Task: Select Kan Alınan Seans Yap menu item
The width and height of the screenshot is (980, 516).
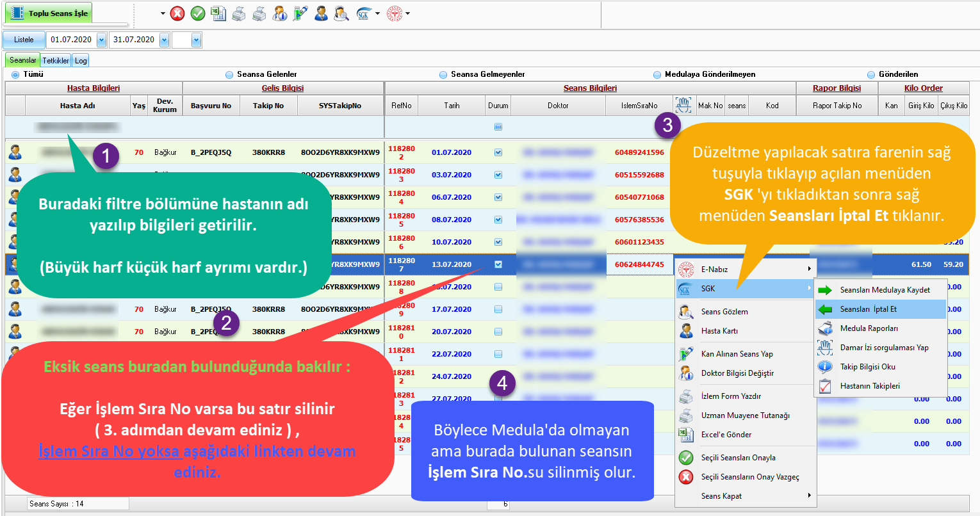Action: point(745,354)
